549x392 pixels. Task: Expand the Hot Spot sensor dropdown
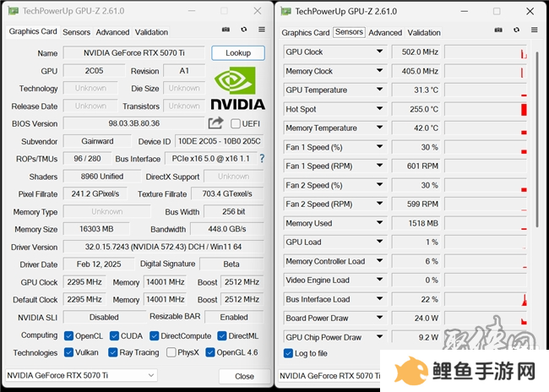click(x=379, y=109)
